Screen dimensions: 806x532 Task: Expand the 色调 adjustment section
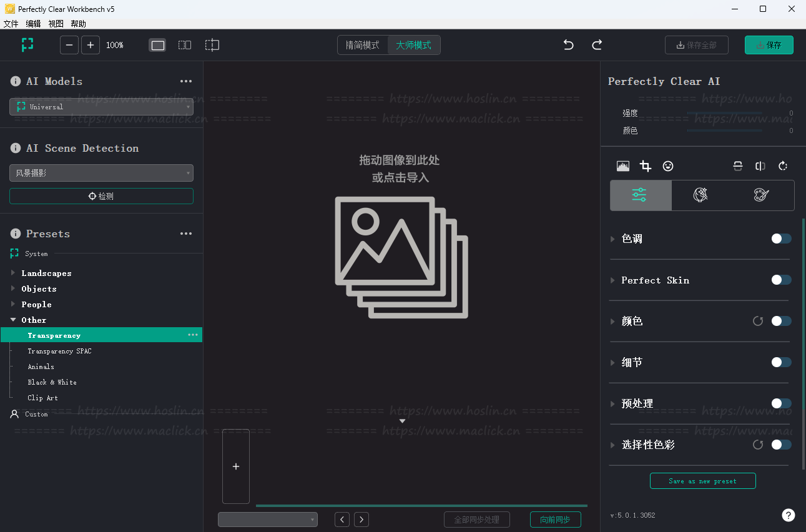coord(612,239)
